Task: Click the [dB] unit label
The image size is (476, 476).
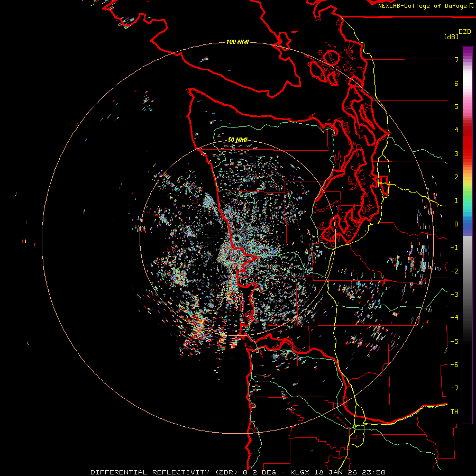Action: pos(451,36)
